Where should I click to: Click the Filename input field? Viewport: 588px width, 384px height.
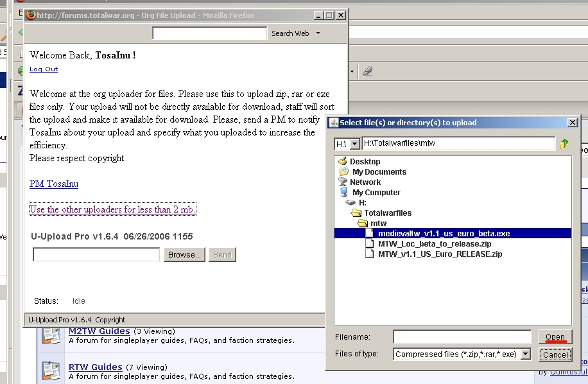[462, 336]
